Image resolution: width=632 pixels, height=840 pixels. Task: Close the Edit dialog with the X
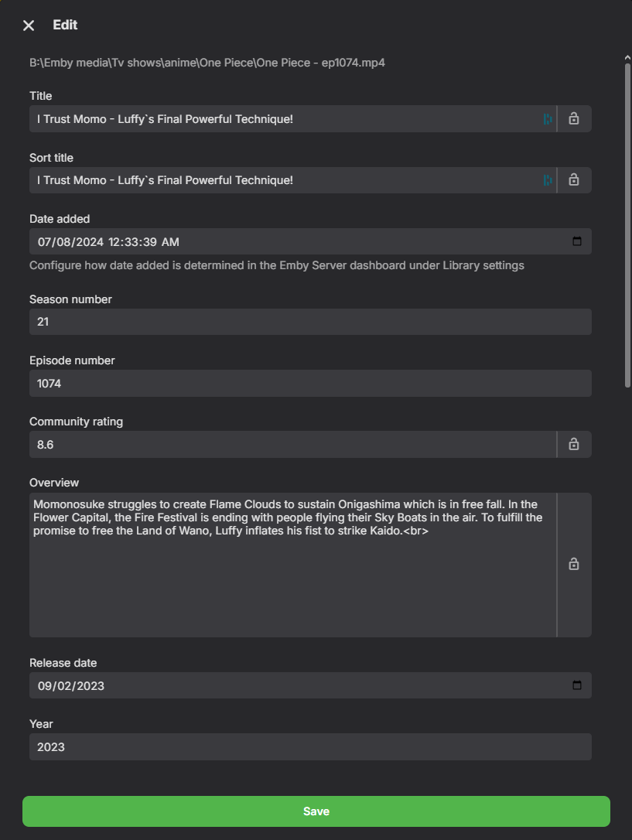tap(29, 26)
